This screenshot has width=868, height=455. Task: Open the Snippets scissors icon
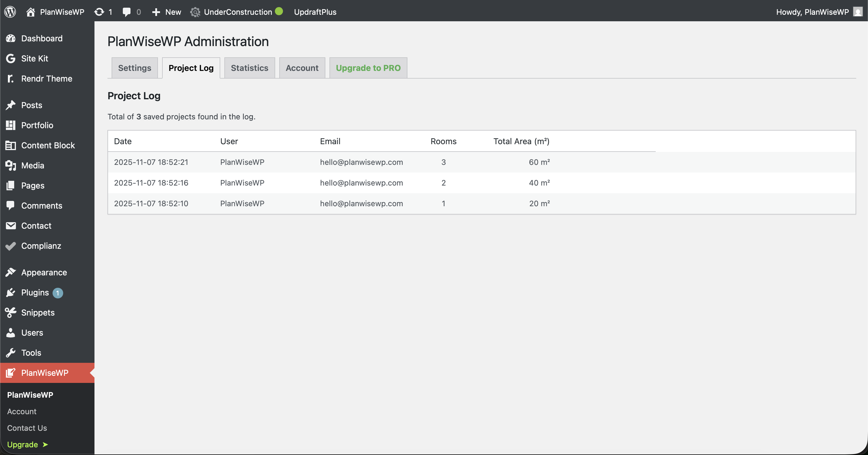(11, 312)
